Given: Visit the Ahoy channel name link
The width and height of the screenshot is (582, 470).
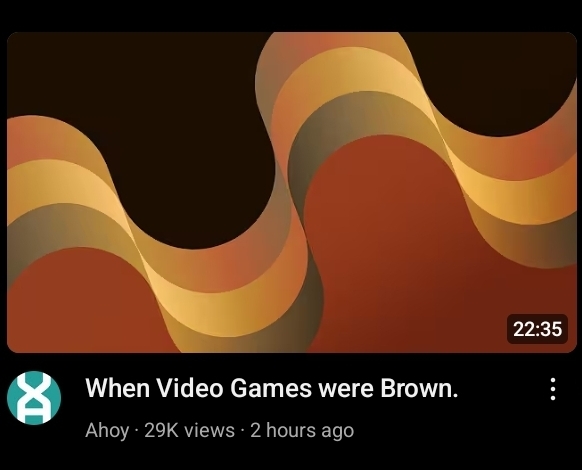Looking at the screenshot, I should (x=107, y=431).
